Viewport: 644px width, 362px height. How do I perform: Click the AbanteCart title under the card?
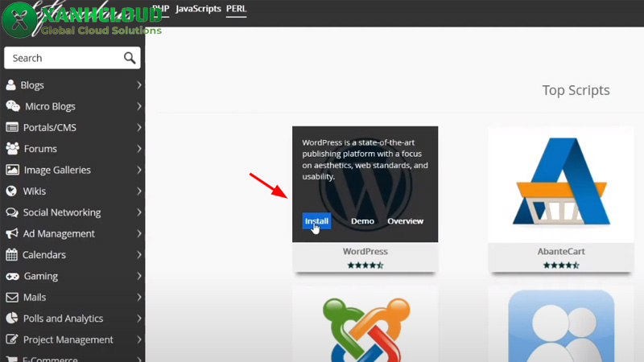(561, 251)
